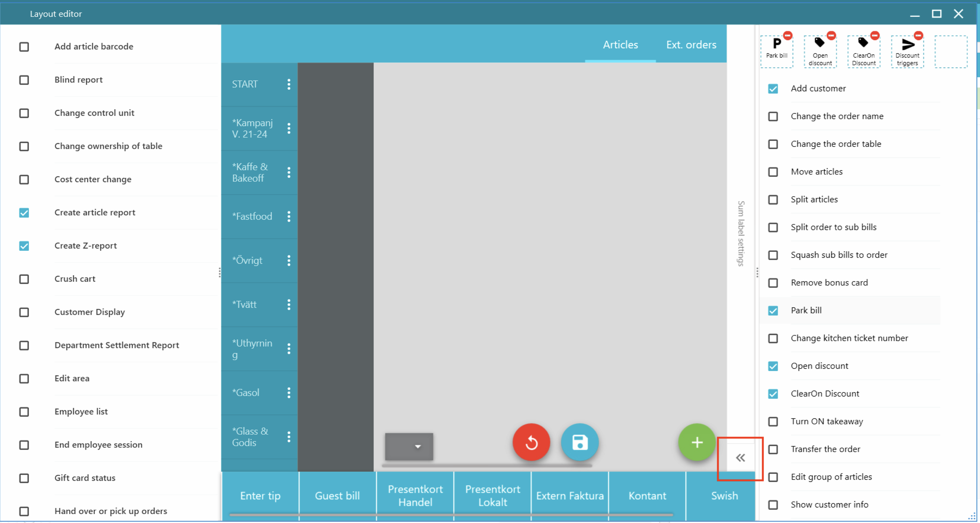Select the Articles tab
The width and height of the screenshot is (980, 523).
click(620, 45)
